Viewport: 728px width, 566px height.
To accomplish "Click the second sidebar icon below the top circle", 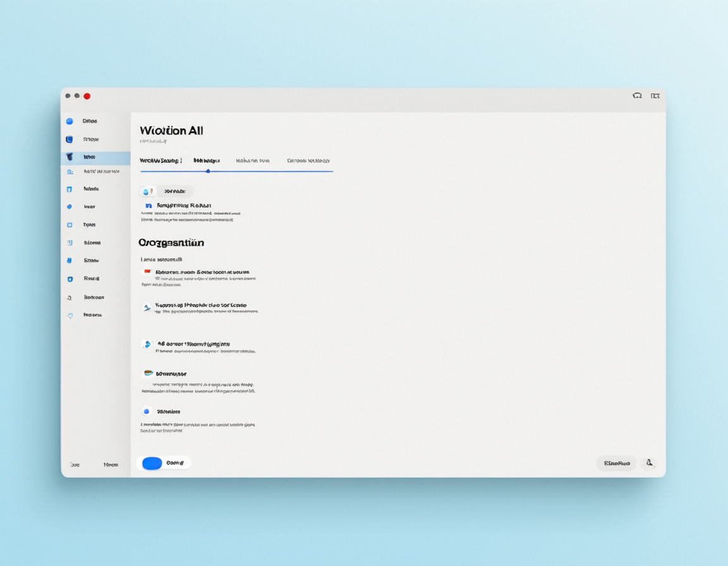I will [70, 140].
